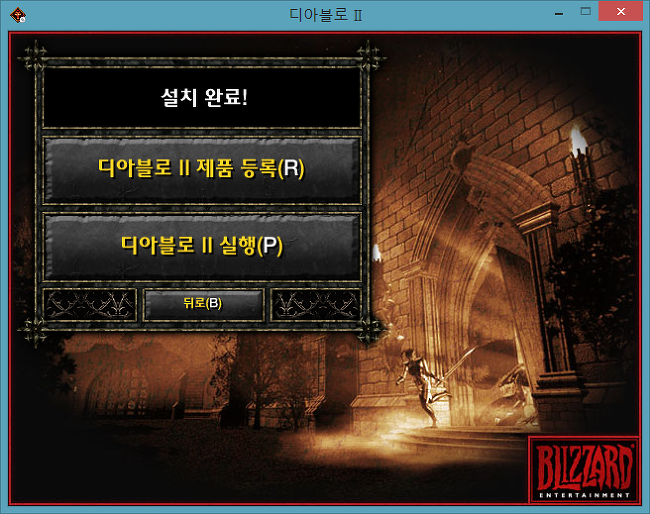Open the Diablo II window system menu icon
The width and height of the screenshot is (650, 514).
coord(18,15)
